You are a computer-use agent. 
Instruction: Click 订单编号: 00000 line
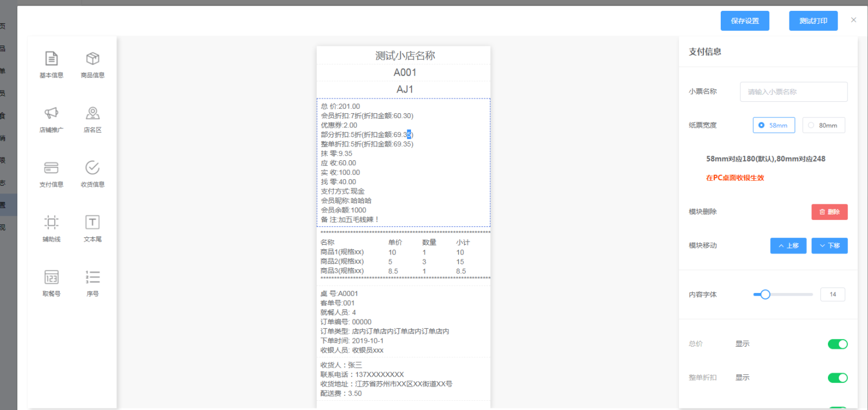coord(345,322)
